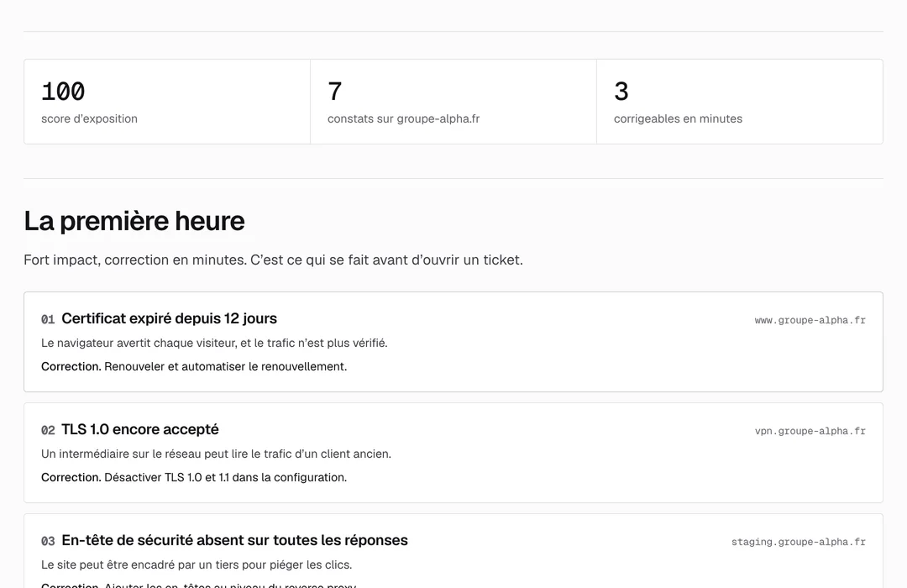
Task: Click the 'score d'exposition' label
Action: [89, 118]
